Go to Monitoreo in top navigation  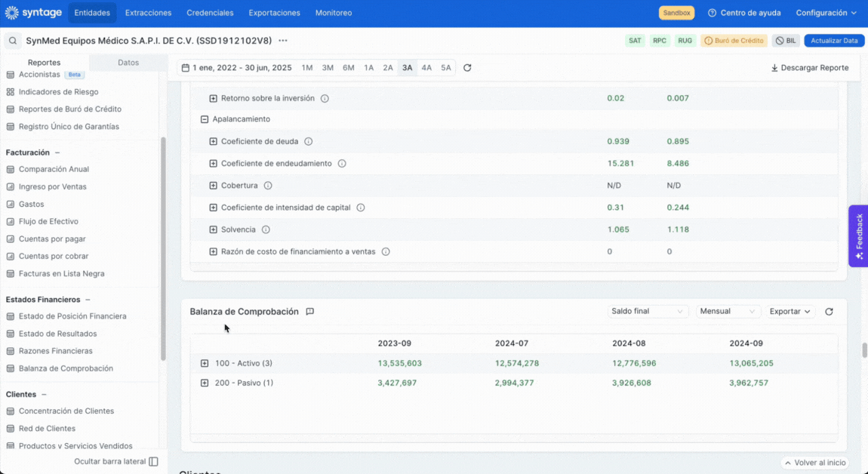tap(334, 13)
